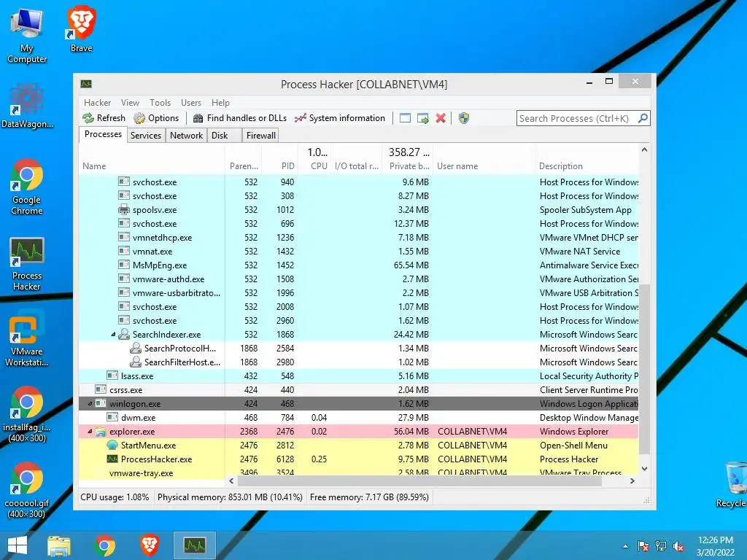Select the Processes tab
This screenshot has height=560, width=747.
pyautogui.click(x=103, y=134)
